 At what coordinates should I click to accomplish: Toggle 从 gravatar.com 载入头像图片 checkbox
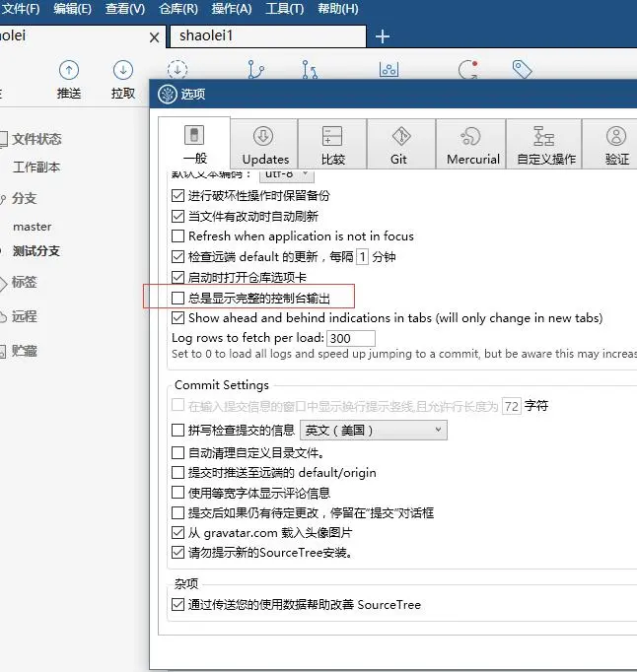[177, 533]
